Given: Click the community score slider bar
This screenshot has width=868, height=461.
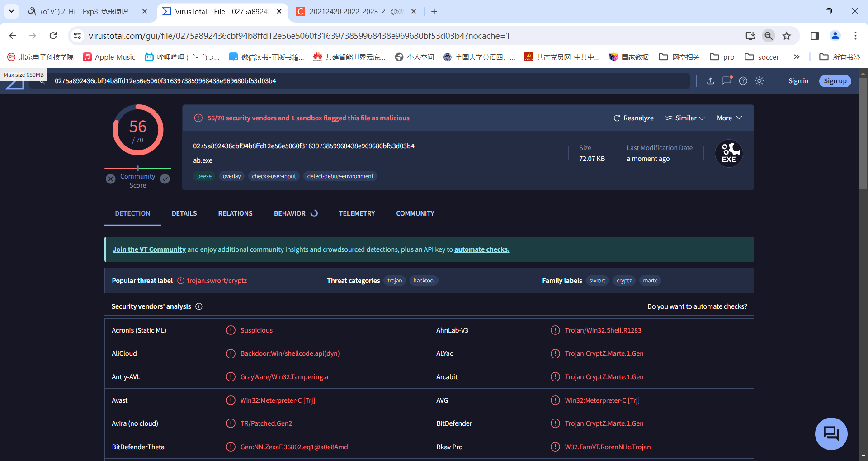Looking at the screenshot, I should click(138, 168).
